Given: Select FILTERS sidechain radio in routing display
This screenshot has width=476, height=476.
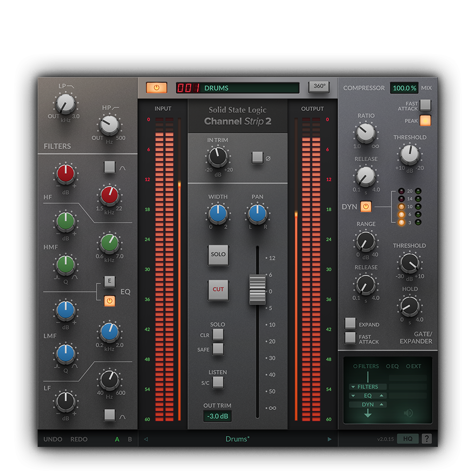Looking at the screenshot, I should click(366, 366).
